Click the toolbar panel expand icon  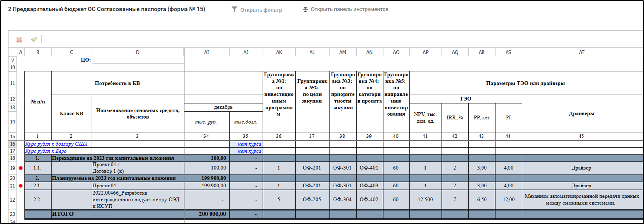tap(305, 10)
